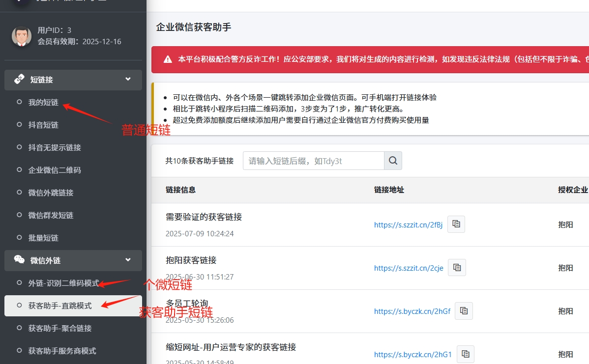The height and width of the screenshot is (364, 589).
Task: Collapse the 短链接 section chevron
Action: click(128, 80)
